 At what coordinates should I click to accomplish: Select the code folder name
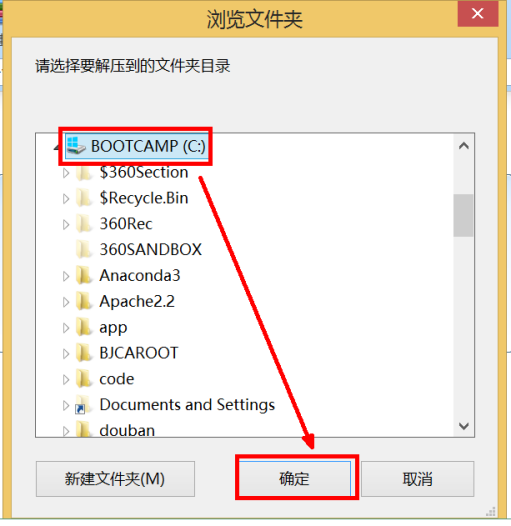117,379
